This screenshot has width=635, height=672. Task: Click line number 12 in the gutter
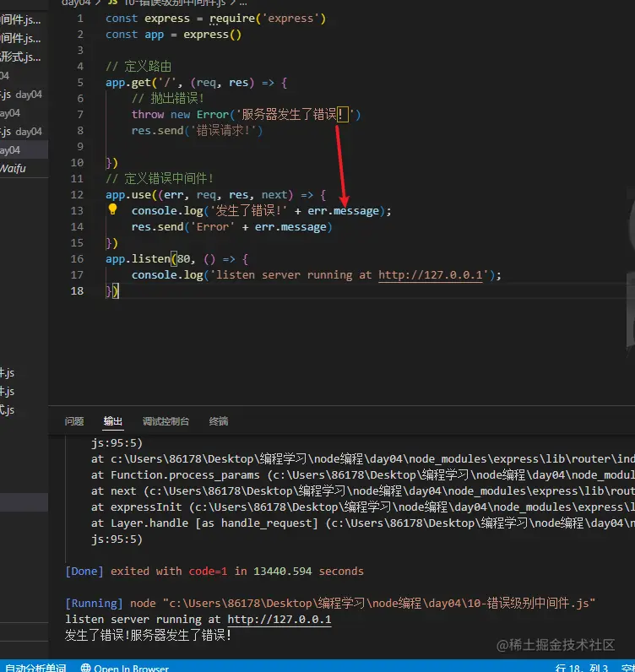tap(77, 194)
